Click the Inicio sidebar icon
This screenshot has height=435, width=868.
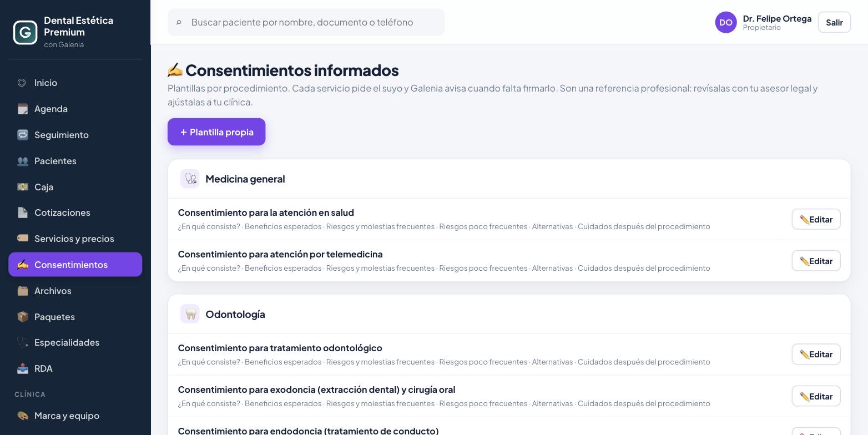22,83
